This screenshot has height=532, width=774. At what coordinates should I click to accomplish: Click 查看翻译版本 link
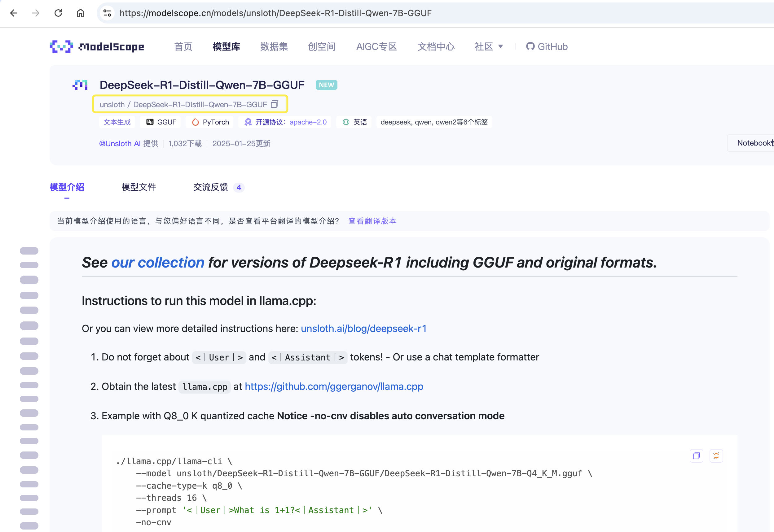[372, 221]
